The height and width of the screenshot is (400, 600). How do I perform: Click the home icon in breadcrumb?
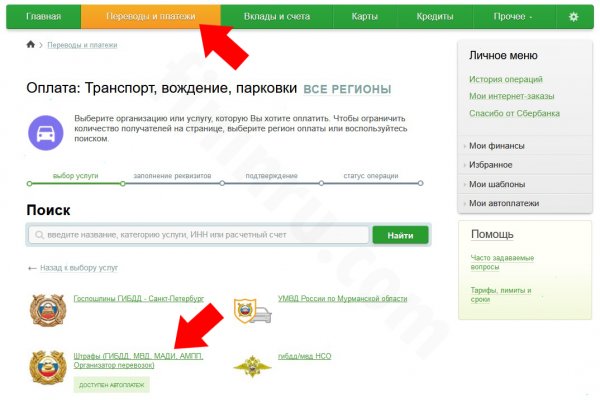[31, 45]
